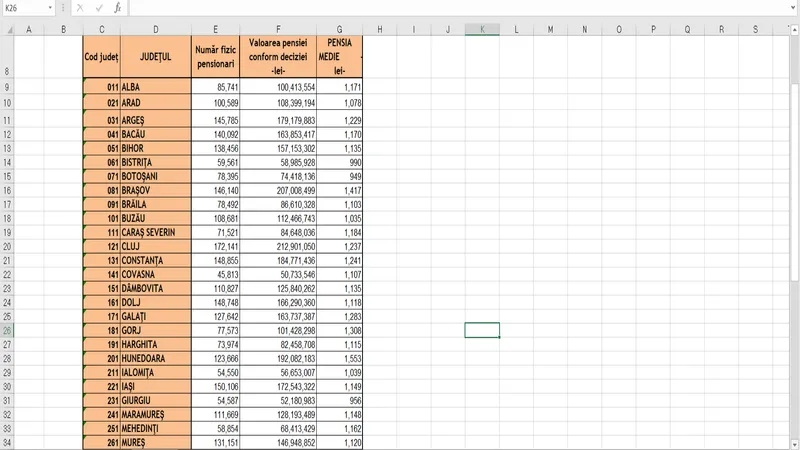Click the green error indicator on code 011
The image size is (800, 450).
pos(84,81)
